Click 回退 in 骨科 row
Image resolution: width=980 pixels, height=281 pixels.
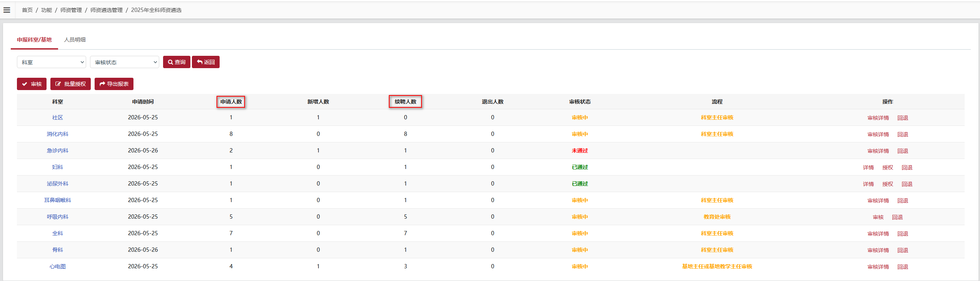903,250
